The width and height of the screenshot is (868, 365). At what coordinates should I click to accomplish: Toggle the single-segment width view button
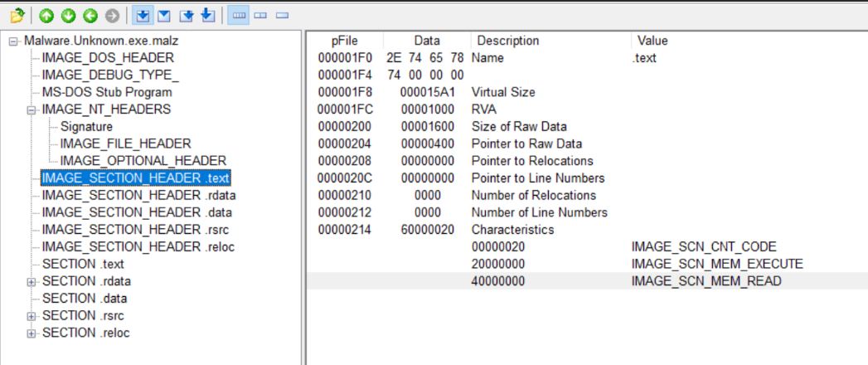282,16
